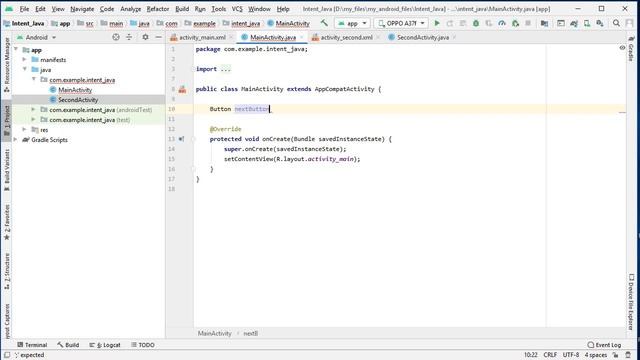Open the AVD Manager device icon
This screenshot has height=360, width=640.
point(587,23)
